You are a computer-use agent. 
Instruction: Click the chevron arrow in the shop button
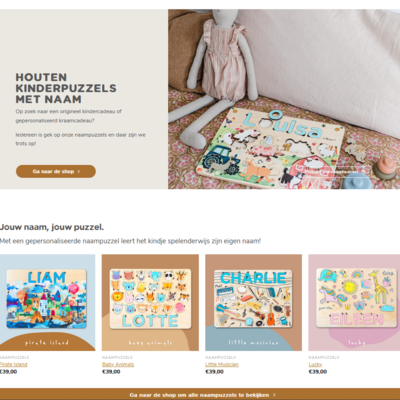79,172
